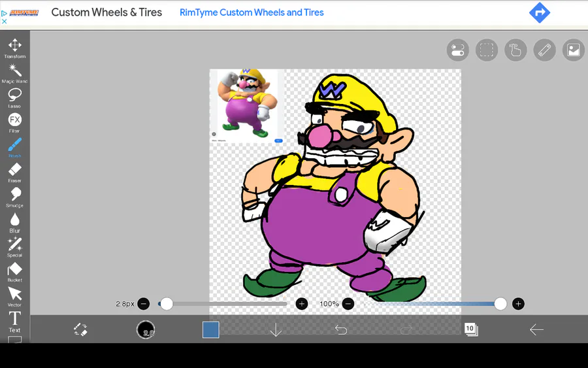Image resolution: width=588 pixels, height=368 pixels.
Task: Open the AdChoices info triangle
Action: tap(4, 14)
